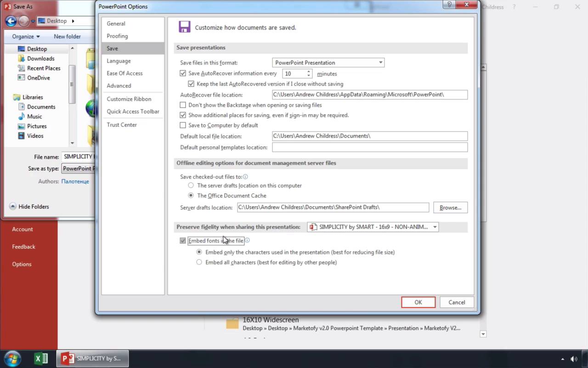Click New folder in Save As dialog
This screenshot has width=588, height=368.
click(67, 36)
